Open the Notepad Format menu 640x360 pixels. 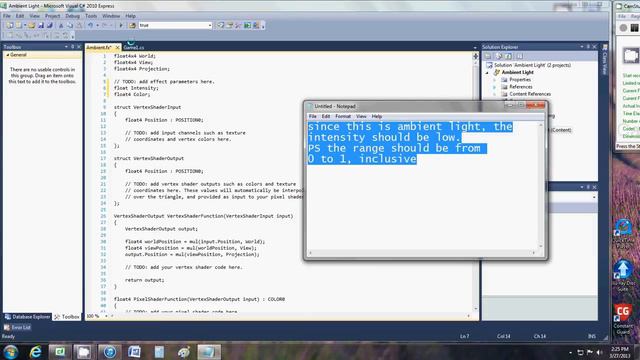pyautogui.click(x=343, y=116)
